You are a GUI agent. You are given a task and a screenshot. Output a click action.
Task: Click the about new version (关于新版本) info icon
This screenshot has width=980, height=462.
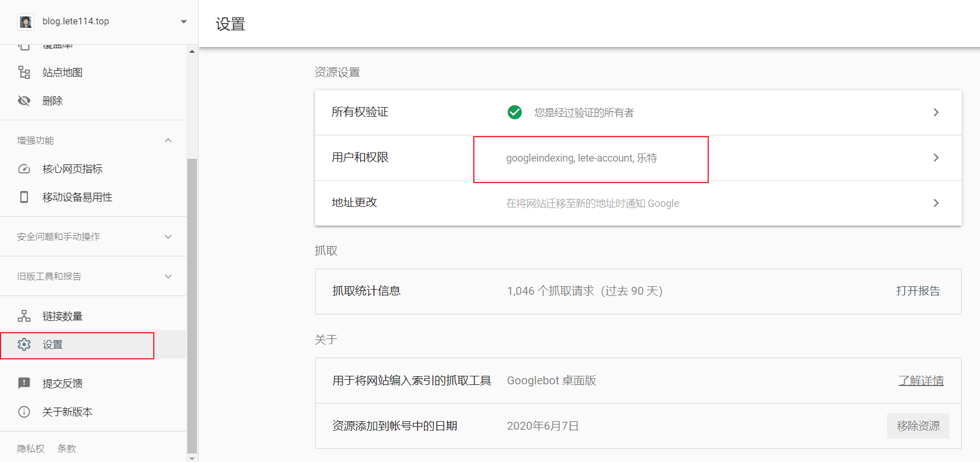tap(24, 412)
